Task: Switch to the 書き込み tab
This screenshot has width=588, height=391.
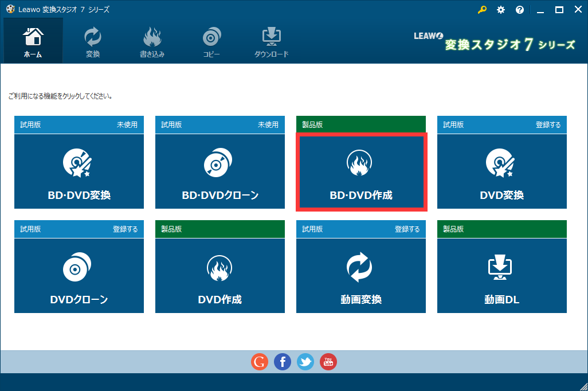Action: point(152,40)
